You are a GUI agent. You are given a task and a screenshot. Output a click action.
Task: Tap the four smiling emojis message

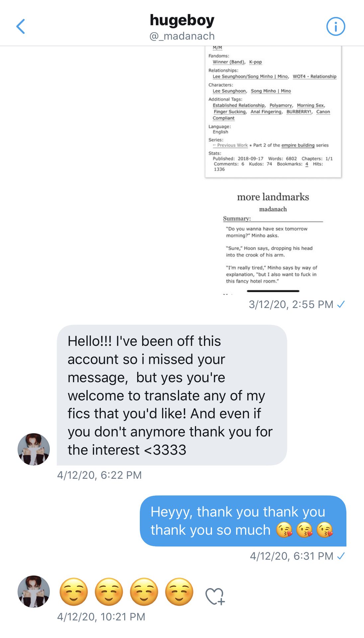(126, 592)
